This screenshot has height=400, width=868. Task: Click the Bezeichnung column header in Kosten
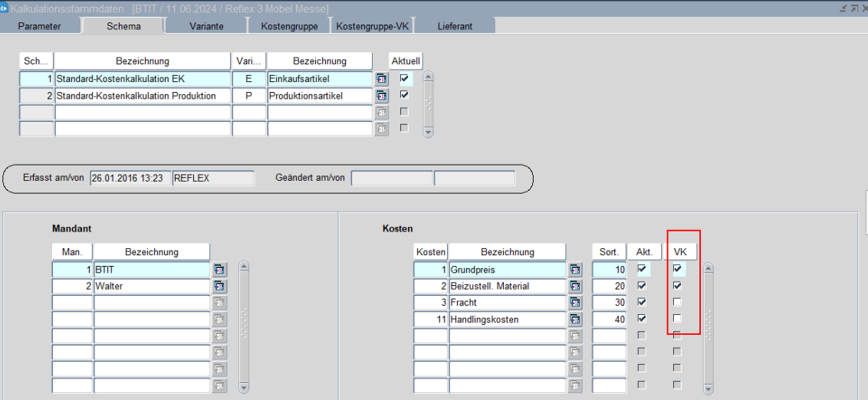coord(507,252)
